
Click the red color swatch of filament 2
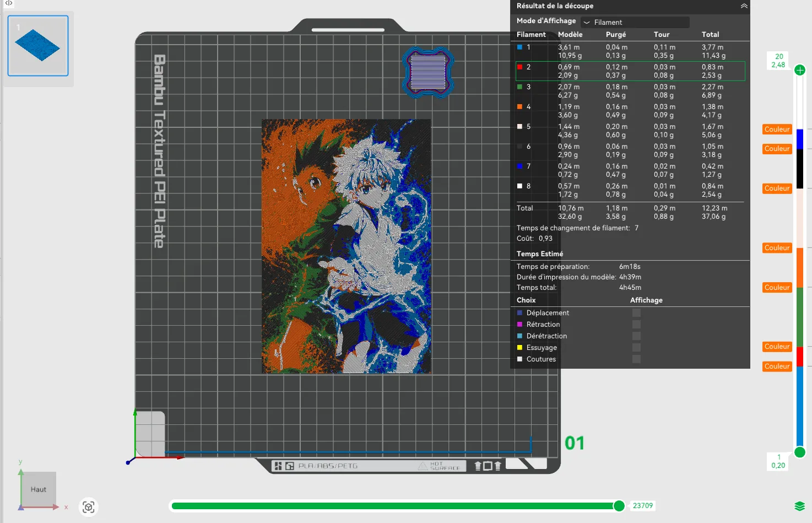519,67
